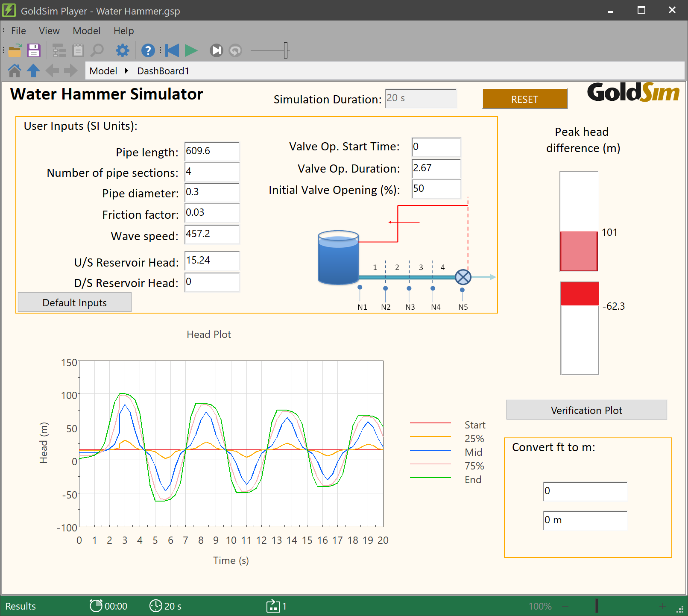
Task: Run the model with green play icon
Action: pos(191,50)
